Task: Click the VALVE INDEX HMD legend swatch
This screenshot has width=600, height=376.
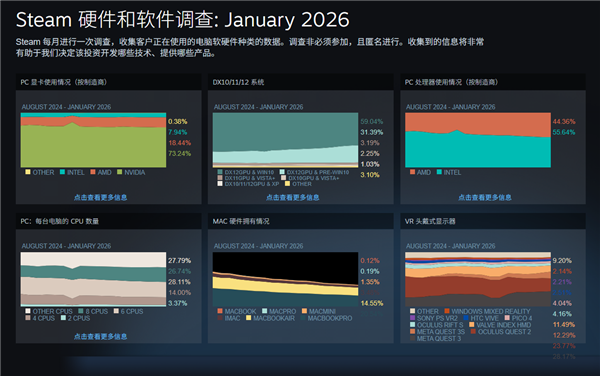Action: (x=472, y=325)
